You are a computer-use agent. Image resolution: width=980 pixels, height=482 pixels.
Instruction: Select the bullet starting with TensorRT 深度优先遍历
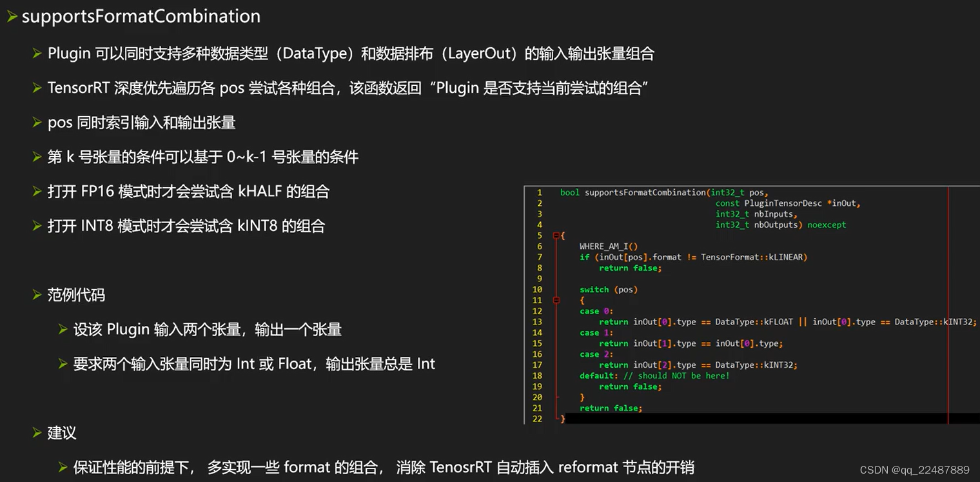coord(348,88)
